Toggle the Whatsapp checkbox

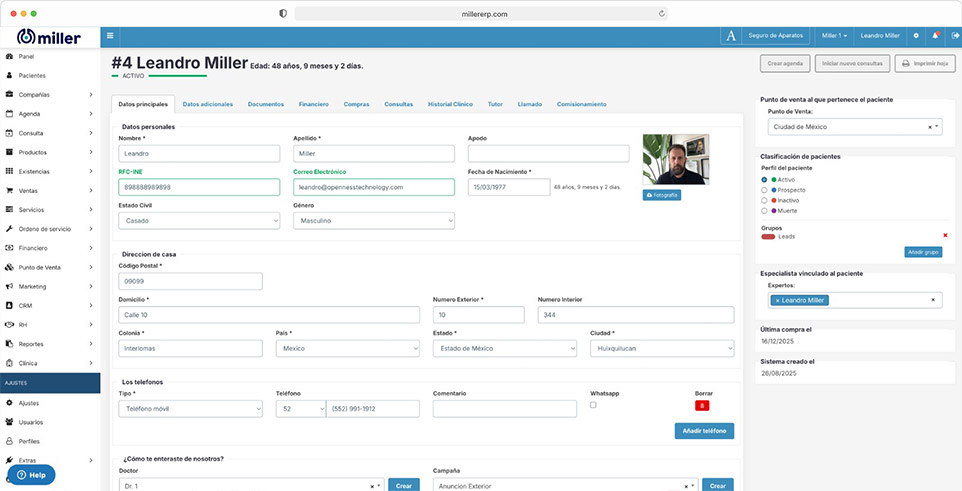click(593, 405)
